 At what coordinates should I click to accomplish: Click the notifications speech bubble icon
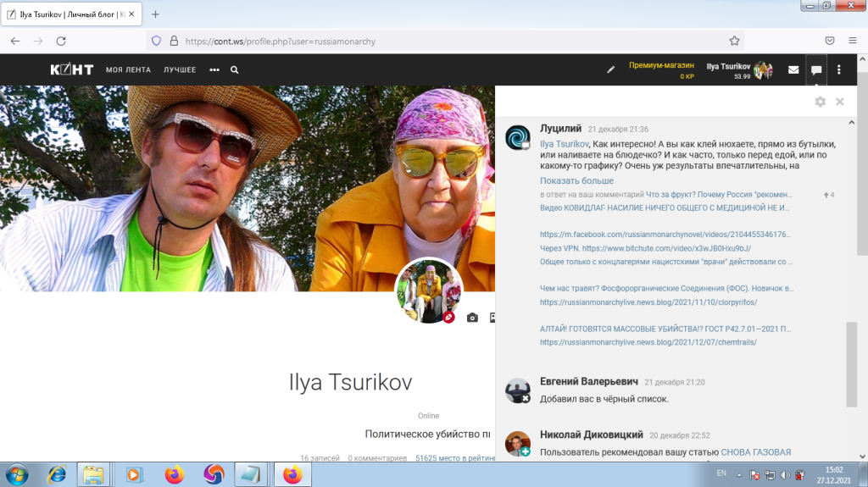(816, 70)
